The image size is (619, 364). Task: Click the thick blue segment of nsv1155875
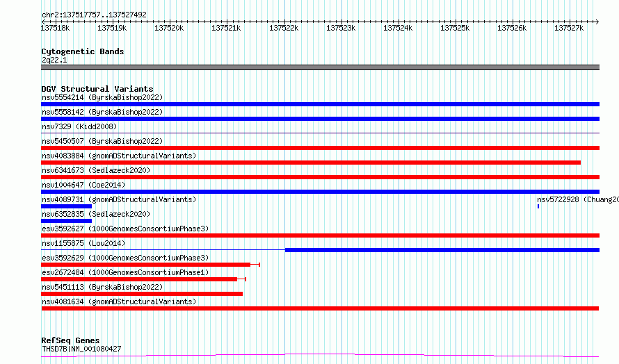tap(442, 250)
